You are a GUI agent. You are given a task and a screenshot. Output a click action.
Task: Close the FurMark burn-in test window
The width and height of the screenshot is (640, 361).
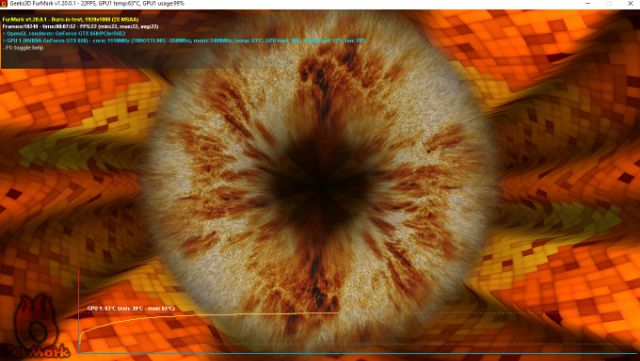[x=630, y=4]
